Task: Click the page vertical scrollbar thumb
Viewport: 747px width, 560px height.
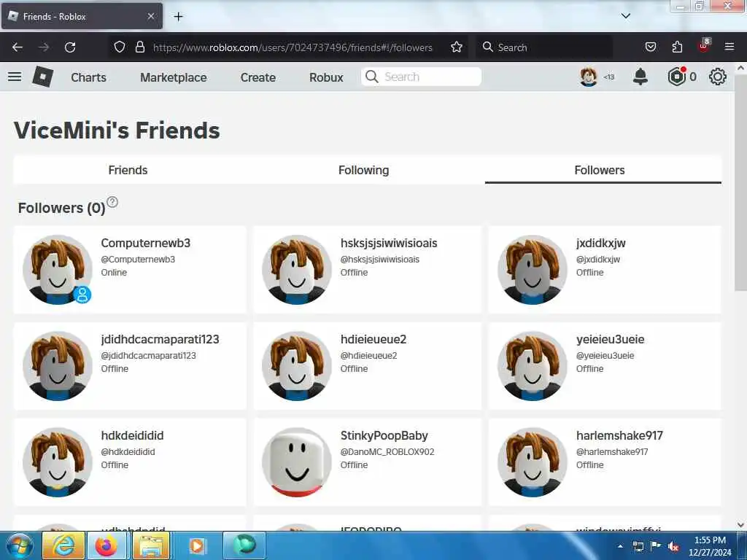Action: (740, 182)
